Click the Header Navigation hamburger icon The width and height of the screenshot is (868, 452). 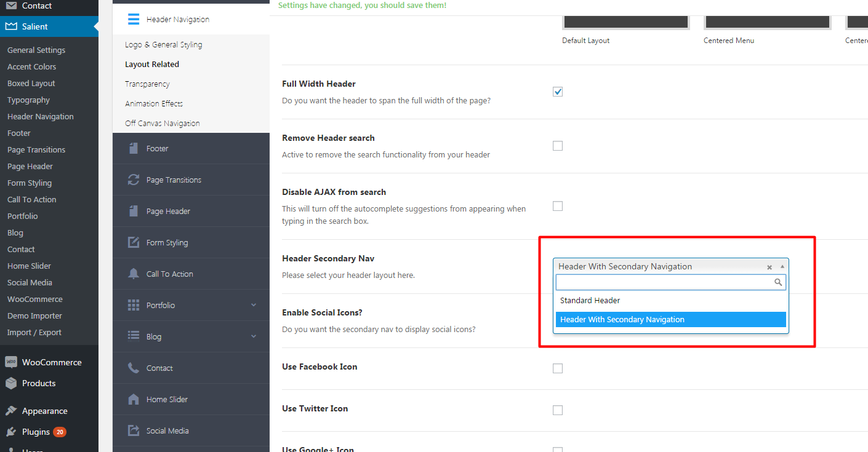(134, 20)
